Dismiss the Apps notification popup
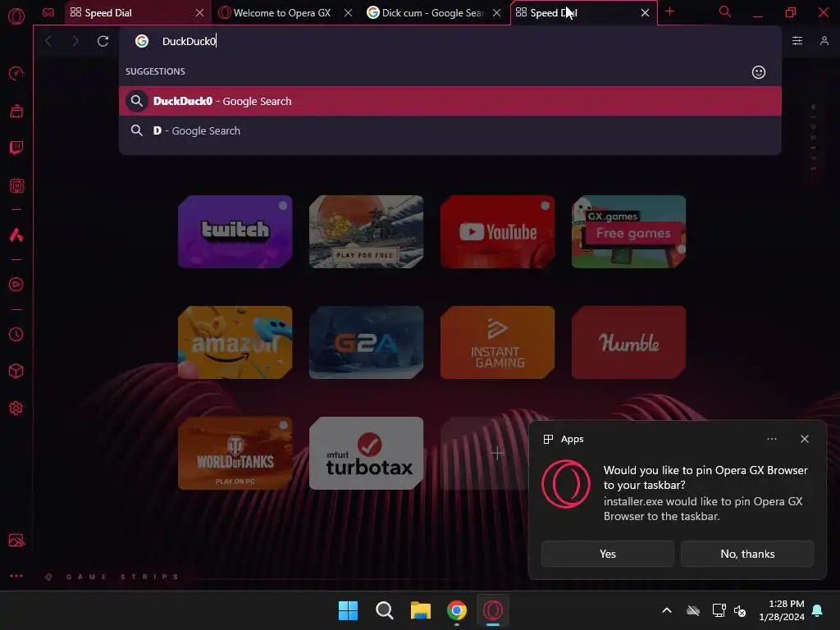Image resolution: width=840 pixels, height=630 pixels. tap(805, 439)
